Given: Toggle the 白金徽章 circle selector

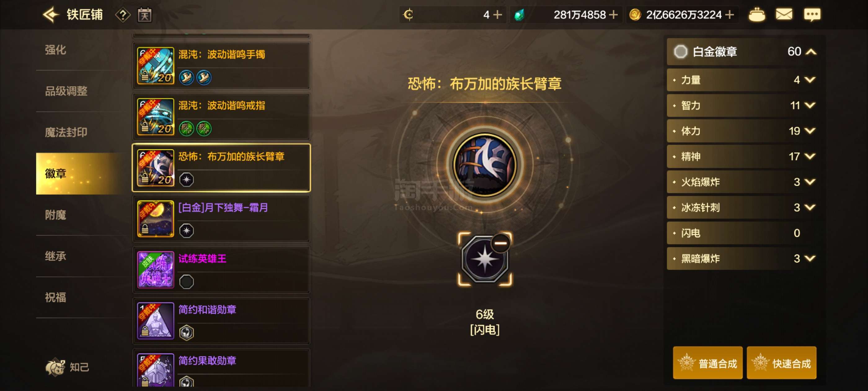Looking at the screenshot, I should (680, 52).
